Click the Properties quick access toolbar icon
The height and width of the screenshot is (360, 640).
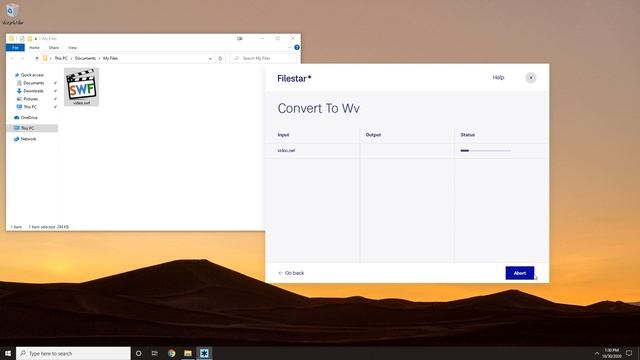tap(22, 38)
